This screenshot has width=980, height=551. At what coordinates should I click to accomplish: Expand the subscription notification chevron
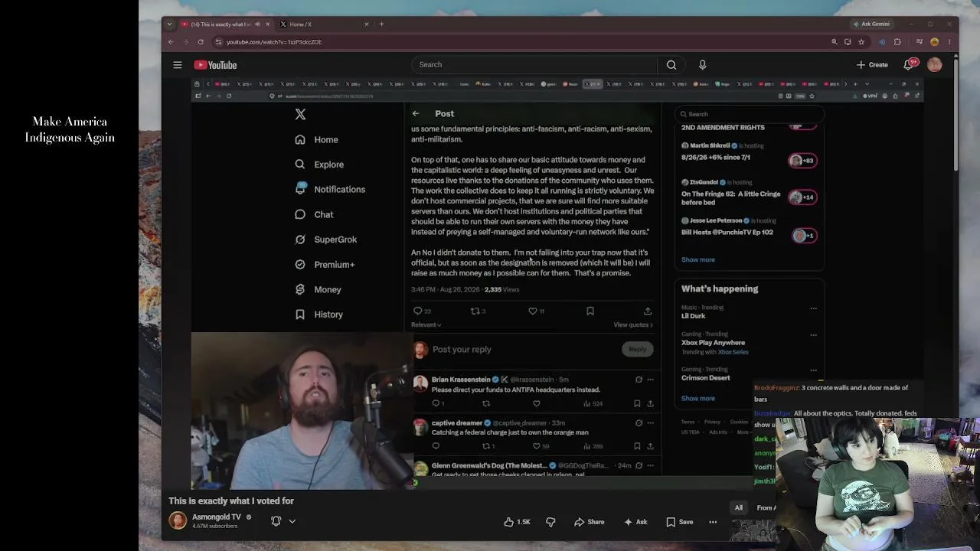(292, 521)
